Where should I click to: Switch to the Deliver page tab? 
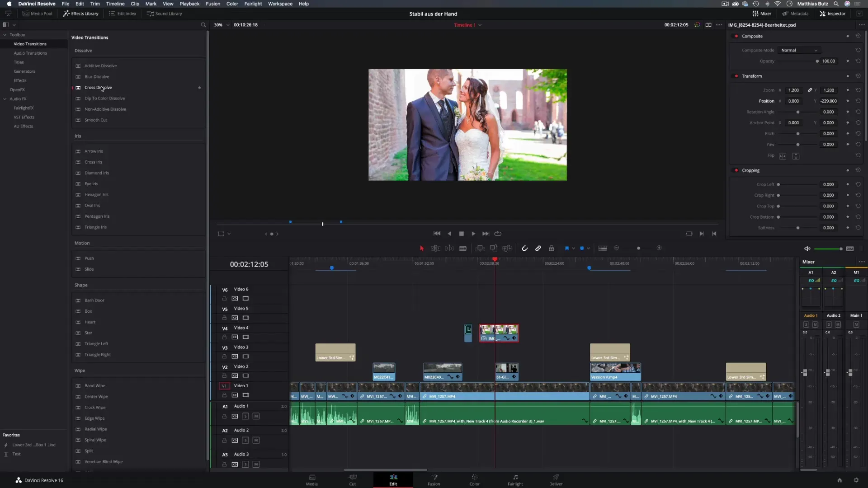point(556,480)
